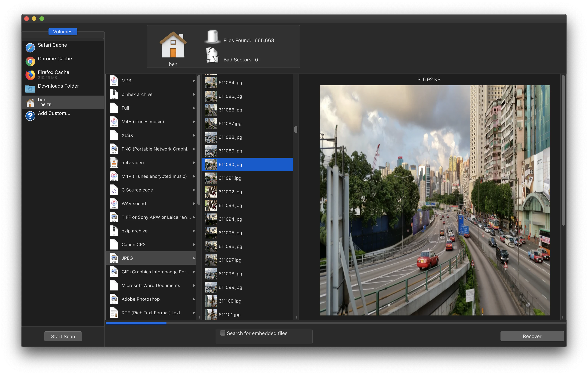Expand the Canon CR2 file list
Viewport: 588px width, 375px height.
click(x=194, y=244)
